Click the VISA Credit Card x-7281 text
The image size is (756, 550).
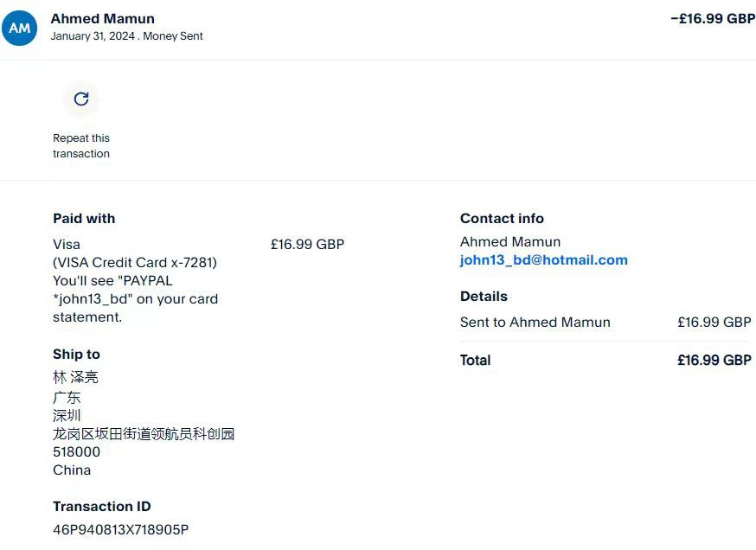[x=135, y=262]
